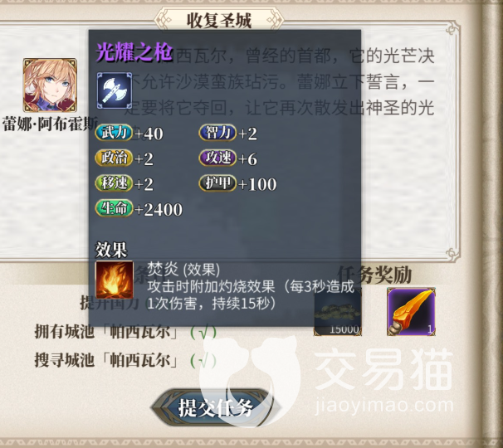Click the 政治 attribute badge
Image resolution: width=503 pixels, height=448 pixels.
(114, 158)
